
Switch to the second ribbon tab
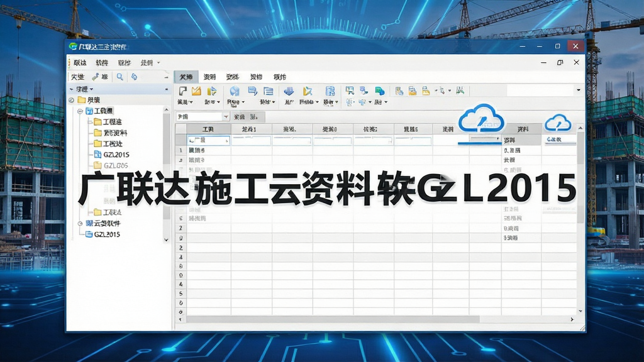coord(209,77)
